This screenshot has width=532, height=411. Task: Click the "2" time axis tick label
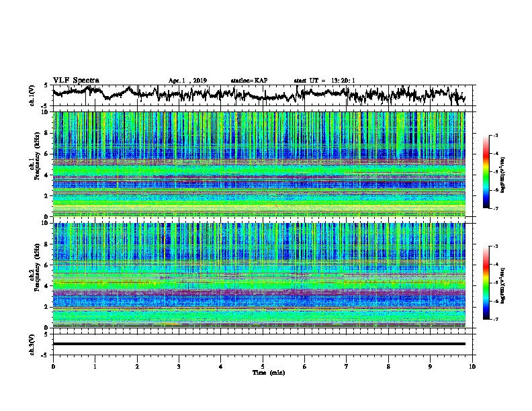pos(137,367)
